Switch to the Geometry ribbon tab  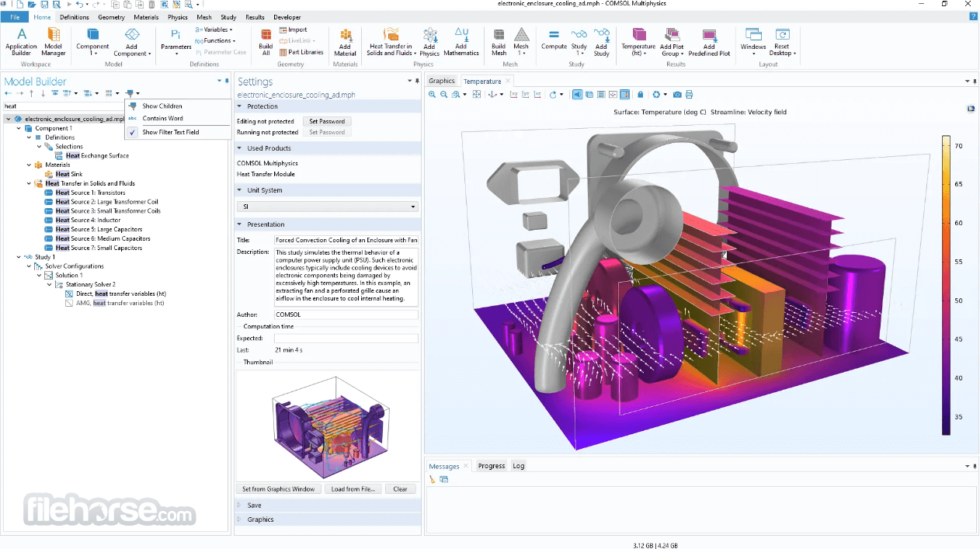111,17
